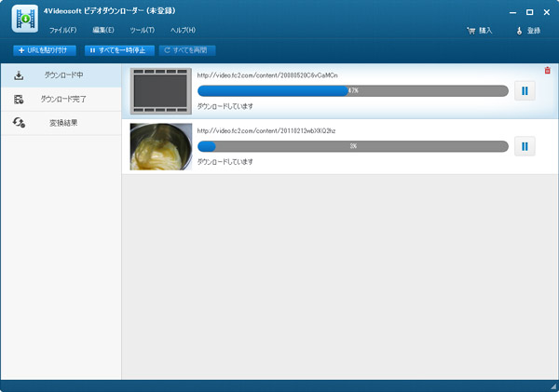Open the ファイル(F) menu
Image resolution: width=559 pixels, height=392 pixels.
coord(62,31)
